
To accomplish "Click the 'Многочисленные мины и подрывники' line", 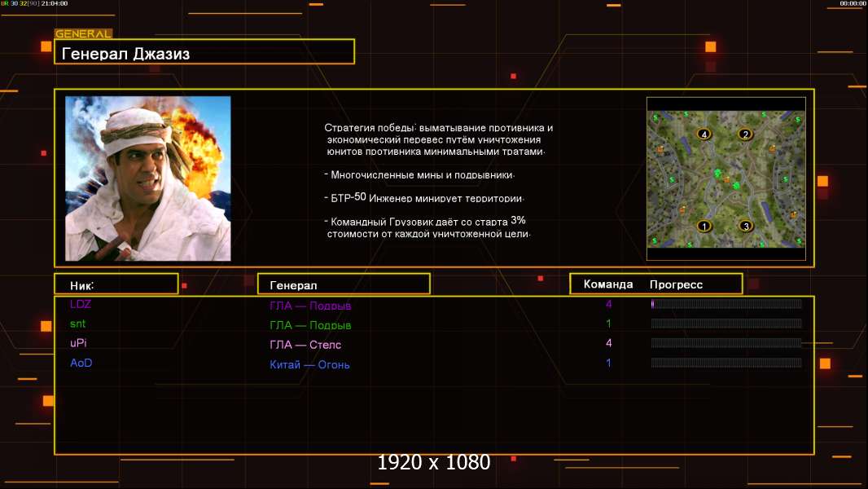I will click(x=419, y=175).
